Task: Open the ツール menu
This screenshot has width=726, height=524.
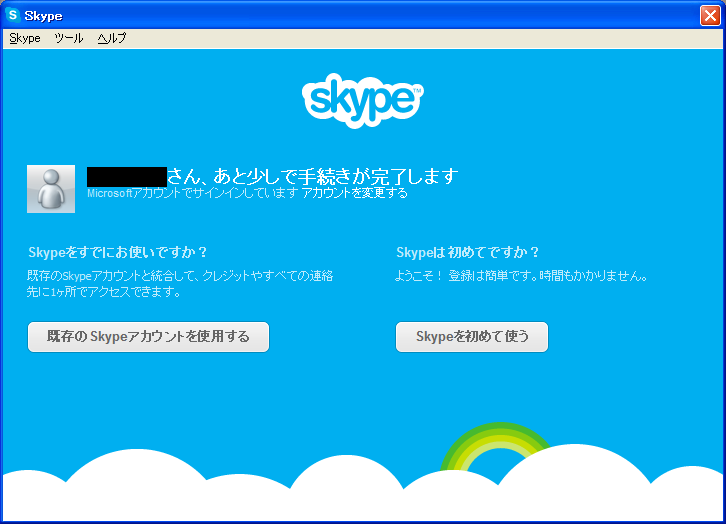Action: coord(69,38)
